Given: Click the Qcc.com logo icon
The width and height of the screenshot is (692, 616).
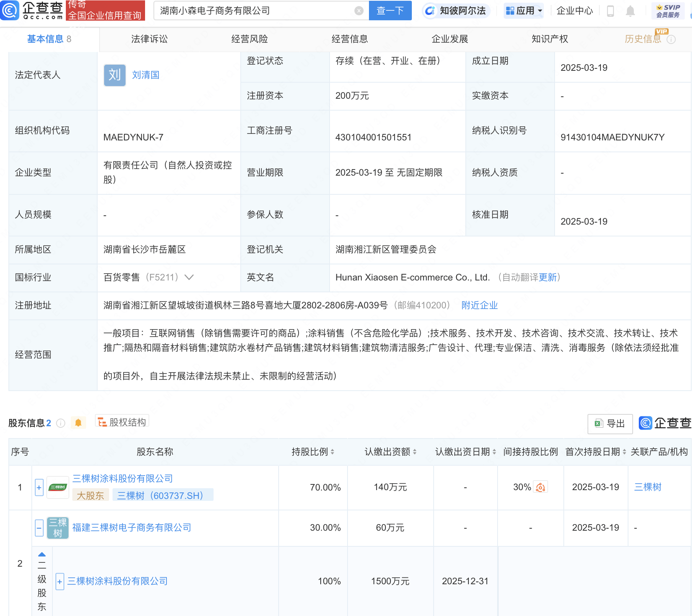Looking at the screenshot, I should pyautogui.click(x=10, y=10).
